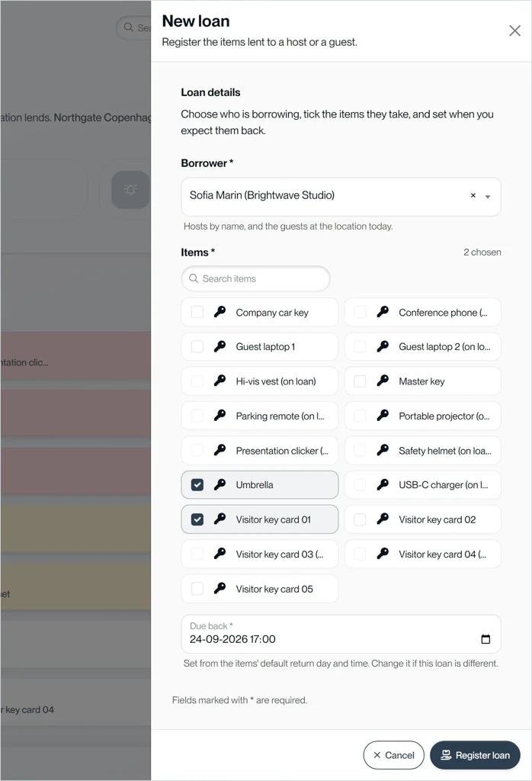Click the magnifier icon in Search items
This screenshot has width=532, height=781.
(x=194, y=278)
